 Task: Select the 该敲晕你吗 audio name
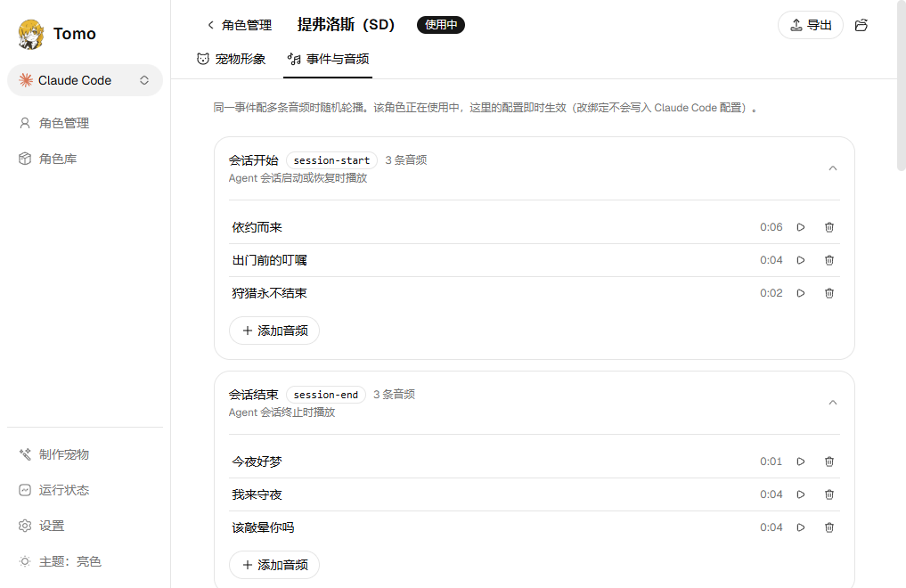[x=263, y=527]
